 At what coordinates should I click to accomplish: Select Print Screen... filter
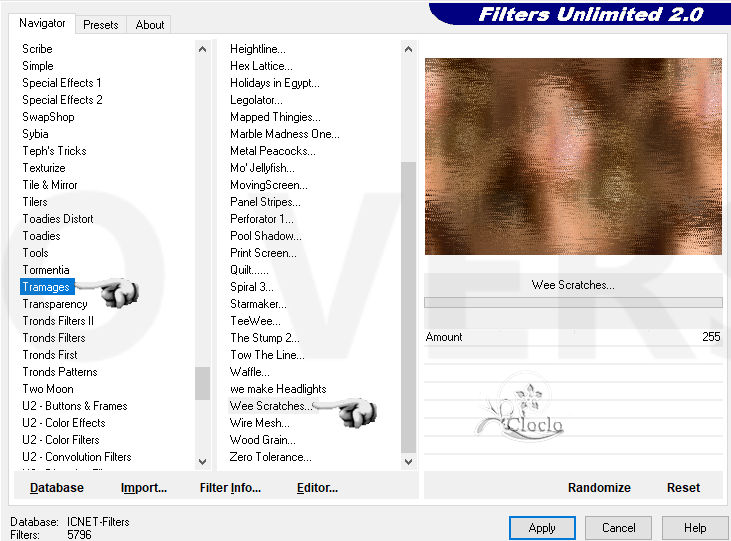pyautogui.click(x=263, y=253)
